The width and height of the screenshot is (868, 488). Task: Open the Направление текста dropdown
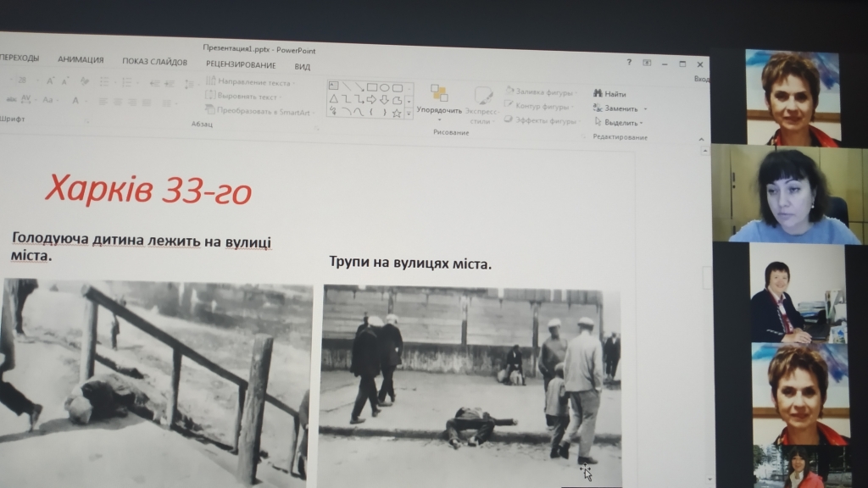click(x=250, y=82)
